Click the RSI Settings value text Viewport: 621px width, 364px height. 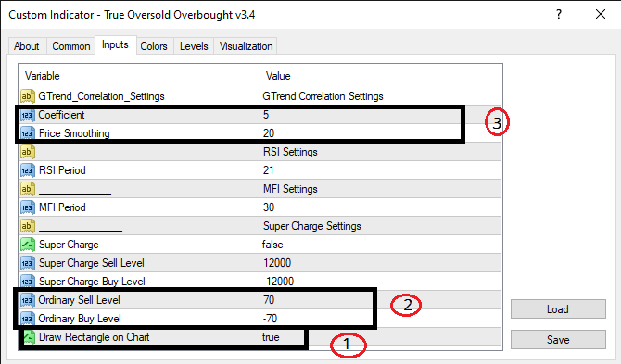click(290, 152)
